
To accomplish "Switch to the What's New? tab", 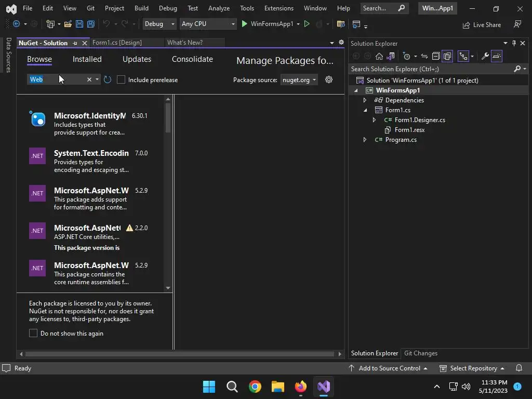I will [x=185, y=43].
